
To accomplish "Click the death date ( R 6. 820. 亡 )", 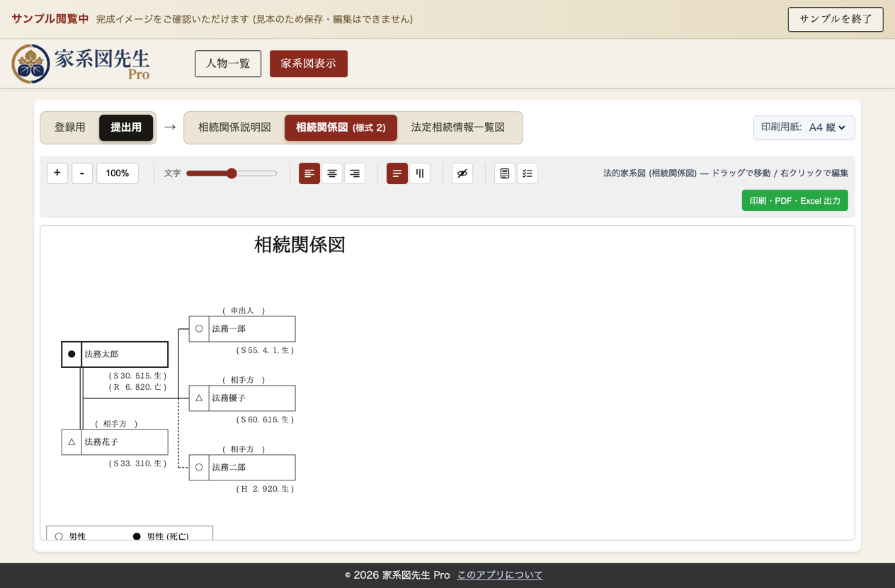I will pos(137,387).
